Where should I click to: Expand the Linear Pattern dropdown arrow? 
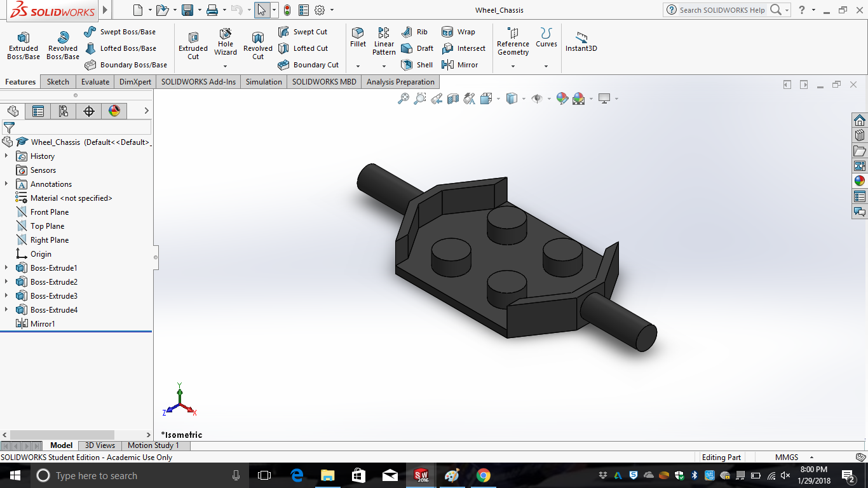coord(384,66)
